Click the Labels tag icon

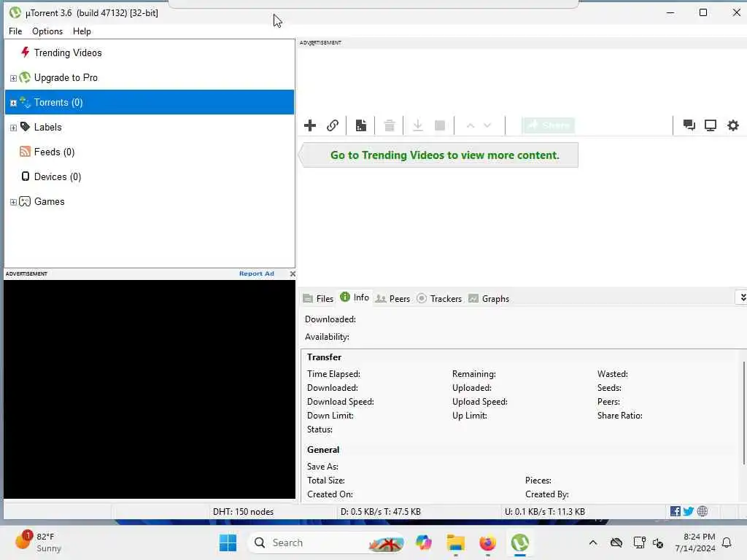[25, 127]
